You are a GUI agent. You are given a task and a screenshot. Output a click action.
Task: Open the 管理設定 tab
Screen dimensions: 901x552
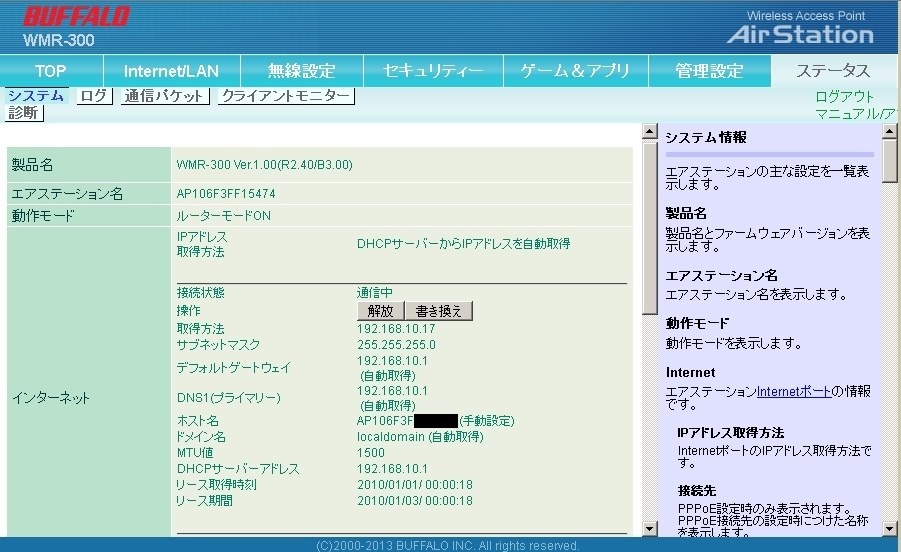pos(710,71)
